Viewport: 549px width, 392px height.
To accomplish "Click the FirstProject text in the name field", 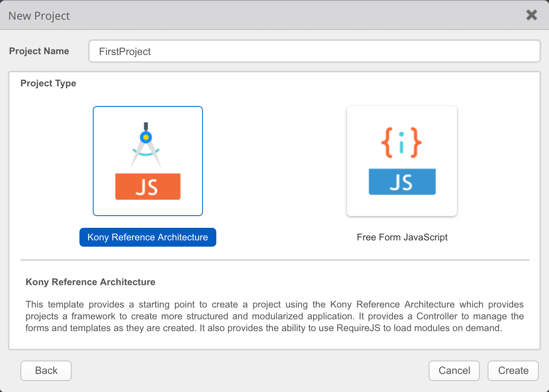I will pyautogui.click(x=125, y=51).
